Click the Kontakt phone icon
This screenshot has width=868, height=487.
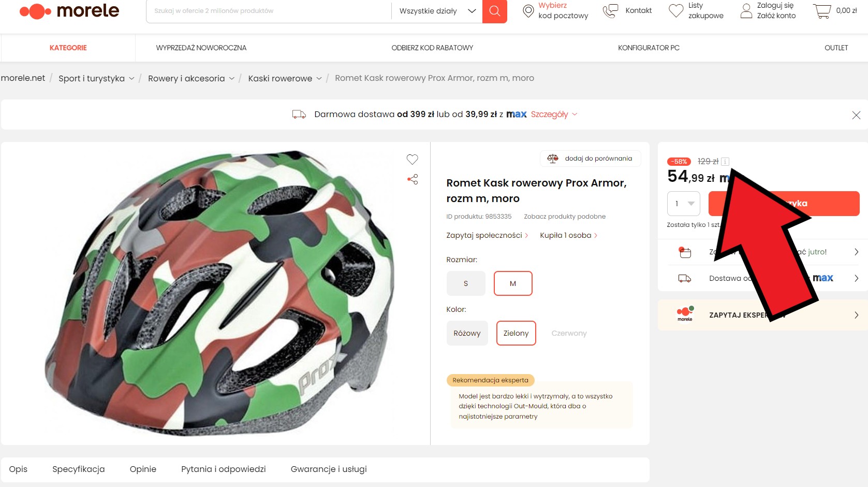(x=611, y=11)
